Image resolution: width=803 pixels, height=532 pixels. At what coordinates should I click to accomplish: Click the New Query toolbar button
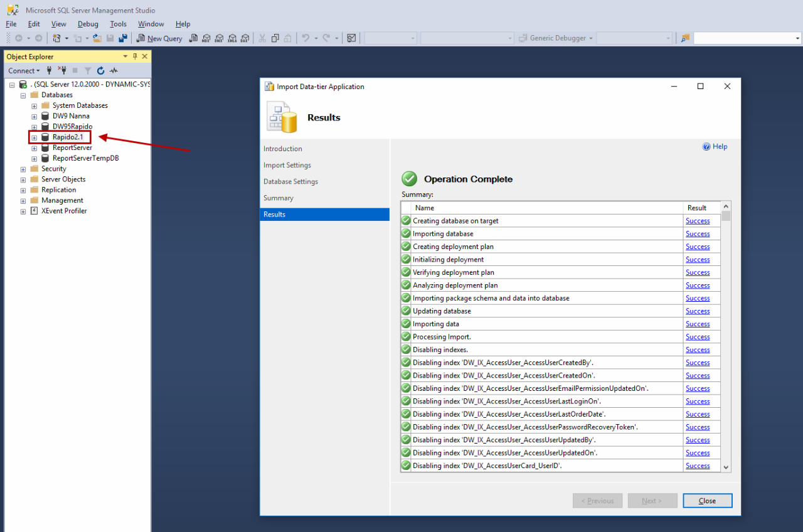(159, 38)
